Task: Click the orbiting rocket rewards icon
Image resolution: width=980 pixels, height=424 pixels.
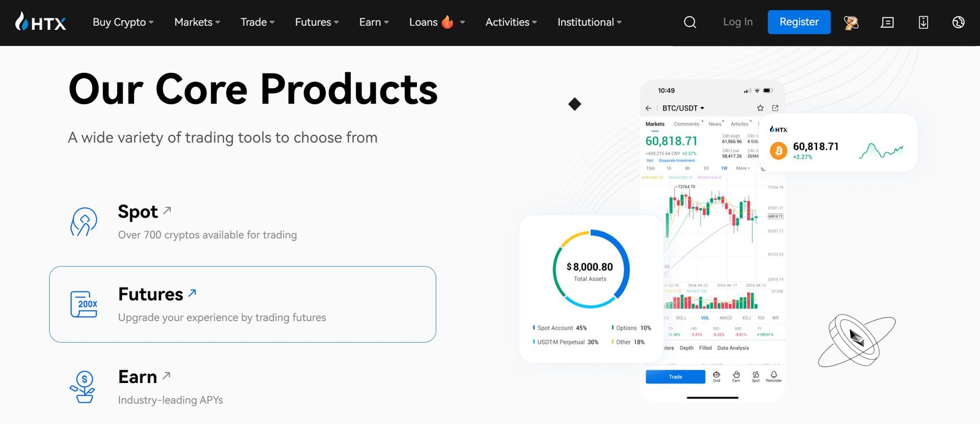Action: [851, 22]
